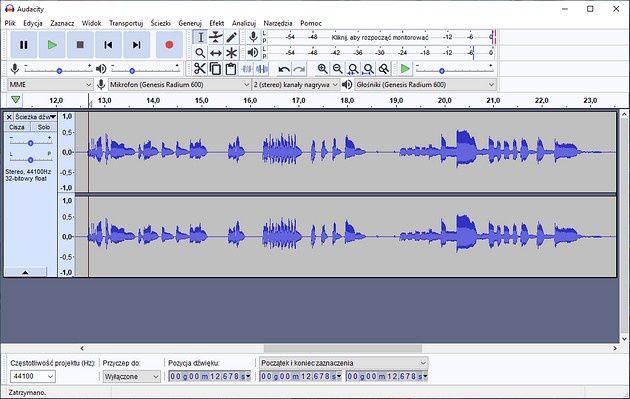Close the audio track with X

9,117
